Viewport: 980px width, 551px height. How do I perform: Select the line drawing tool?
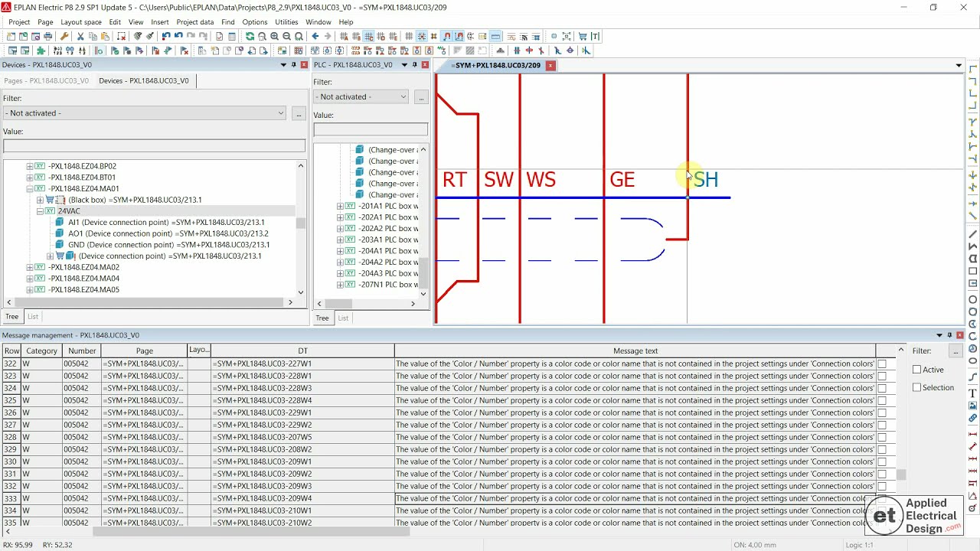[x=973, y=234]
